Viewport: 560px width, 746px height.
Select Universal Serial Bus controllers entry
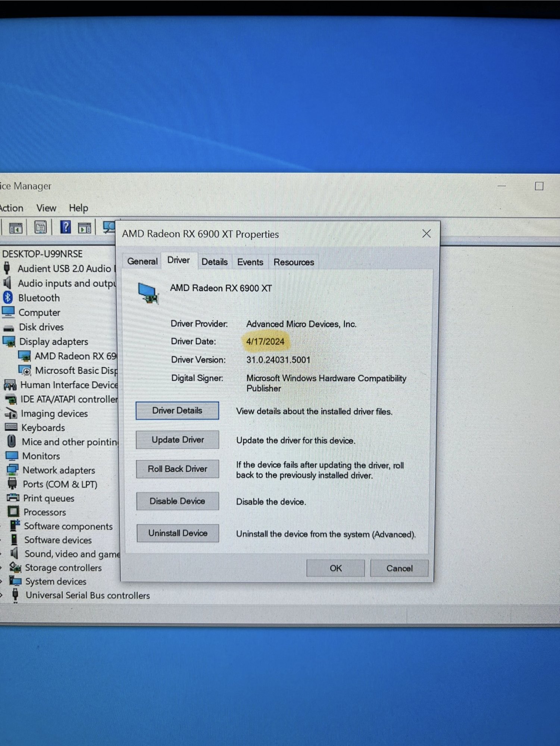pos(87,595)
